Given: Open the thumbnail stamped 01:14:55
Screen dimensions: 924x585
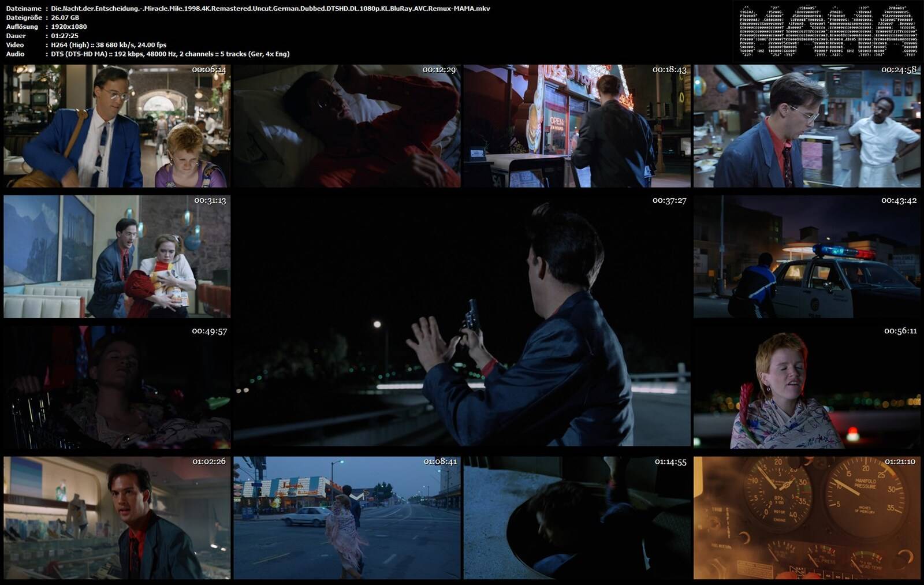Looking at the screenshot, I should [577, 518].
